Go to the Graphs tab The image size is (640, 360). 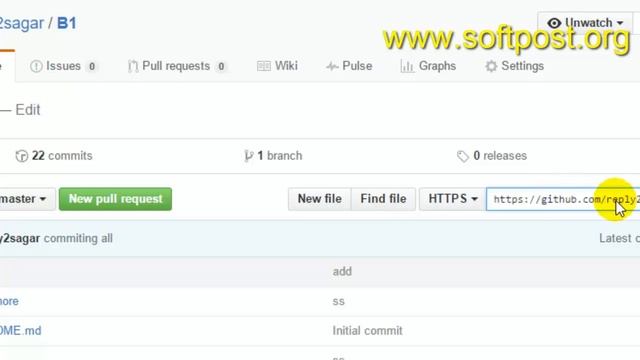point(428,66)
